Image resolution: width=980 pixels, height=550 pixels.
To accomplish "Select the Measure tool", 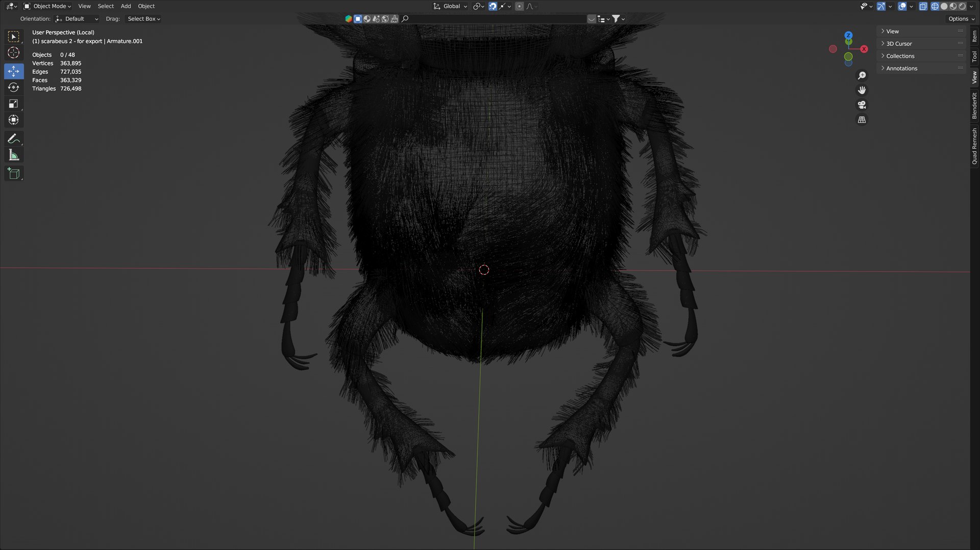I will [x=14, y=155].
